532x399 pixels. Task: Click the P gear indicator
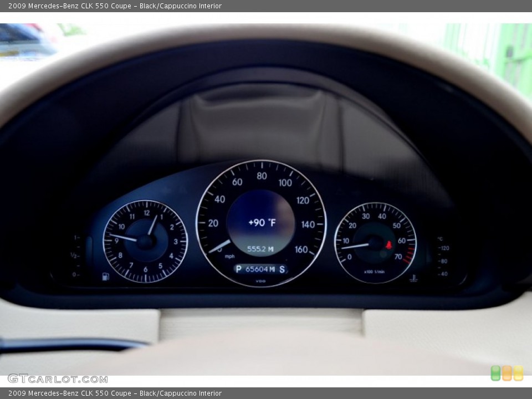(x=238, y=269)
